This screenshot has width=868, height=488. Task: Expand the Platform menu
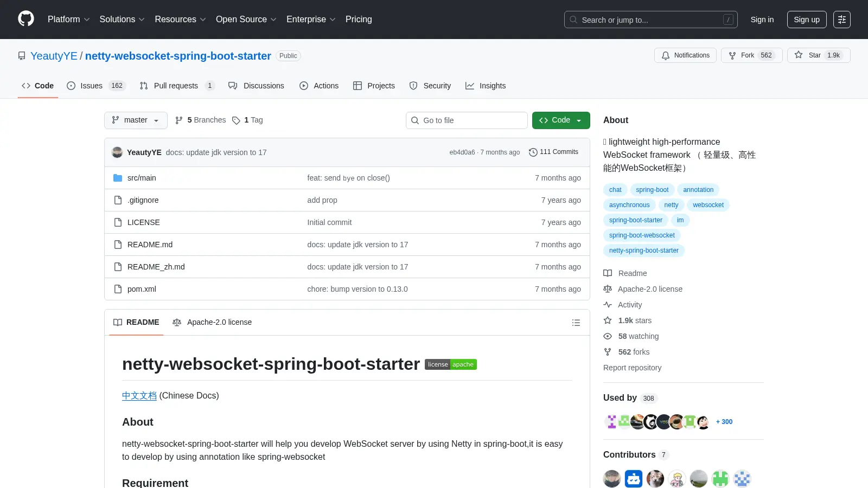[69, 19]
